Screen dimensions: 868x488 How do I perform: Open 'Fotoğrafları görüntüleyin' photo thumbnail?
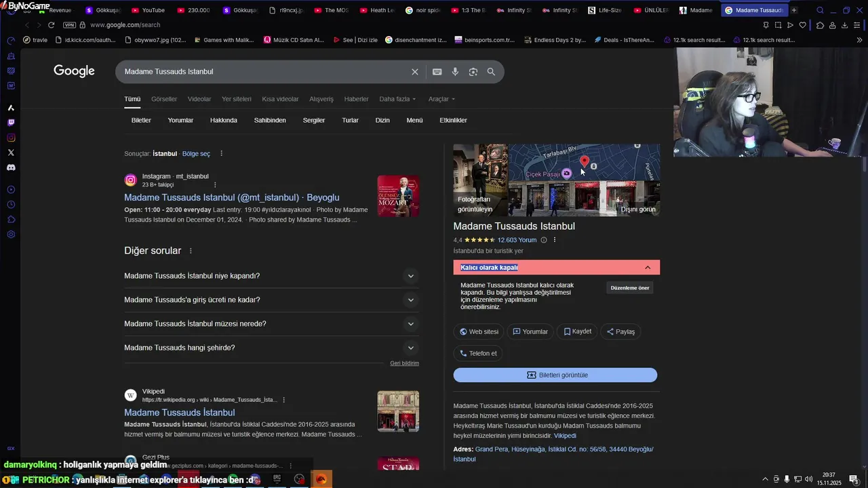[480, 180]
